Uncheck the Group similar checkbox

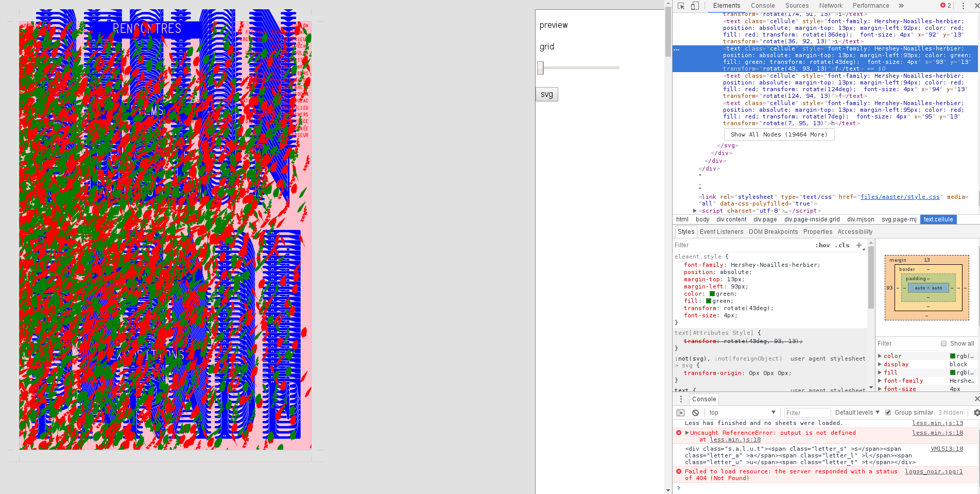(888, 413)
